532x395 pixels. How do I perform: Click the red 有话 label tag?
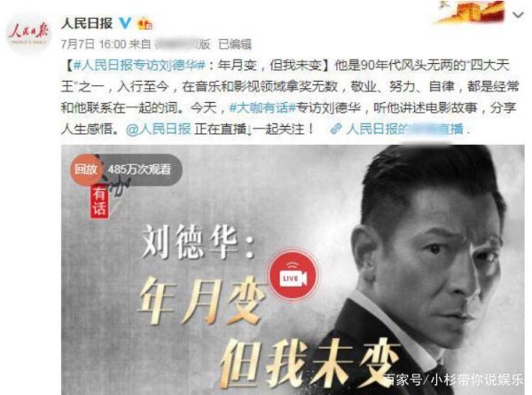click(99, 201)
